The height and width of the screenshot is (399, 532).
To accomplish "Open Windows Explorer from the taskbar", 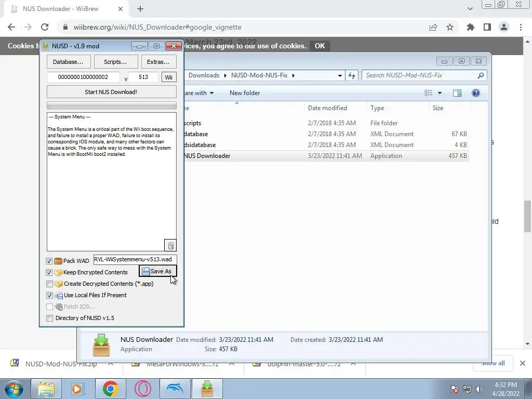I will [x=46, y=389].
